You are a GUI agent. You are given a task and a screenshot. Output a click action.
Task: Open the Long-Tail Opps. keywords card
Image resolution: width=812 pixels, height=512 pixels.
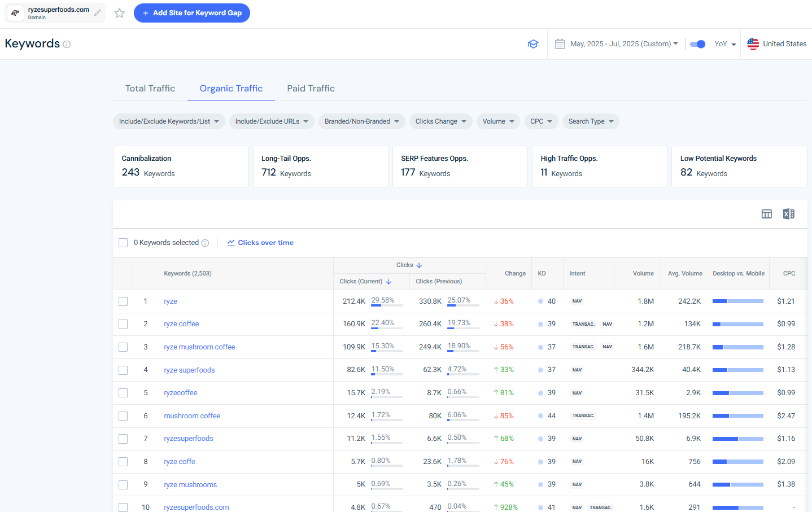coord(320,166)
